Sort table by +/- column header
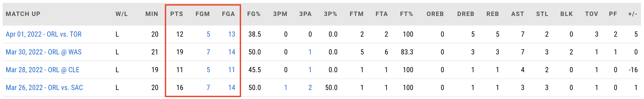The height and width of the screenshot is (99, 644). [633, 14]
